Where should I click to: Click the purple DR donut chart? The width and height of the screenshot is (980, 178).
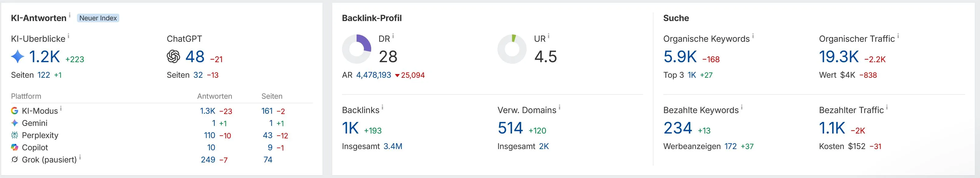click(357, 49)
